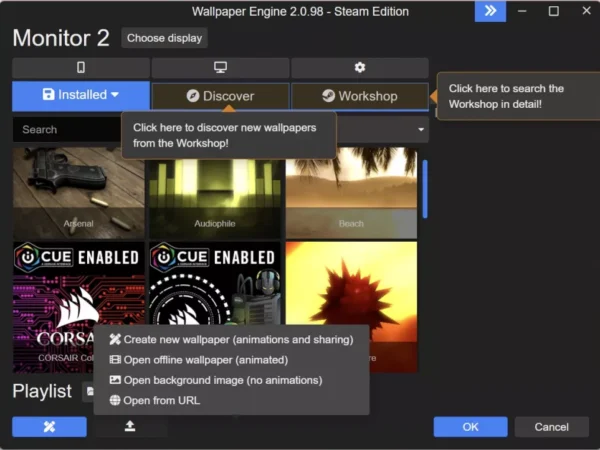
Task: Select Create new wallpaper menu entry
Action: (231, 340)
